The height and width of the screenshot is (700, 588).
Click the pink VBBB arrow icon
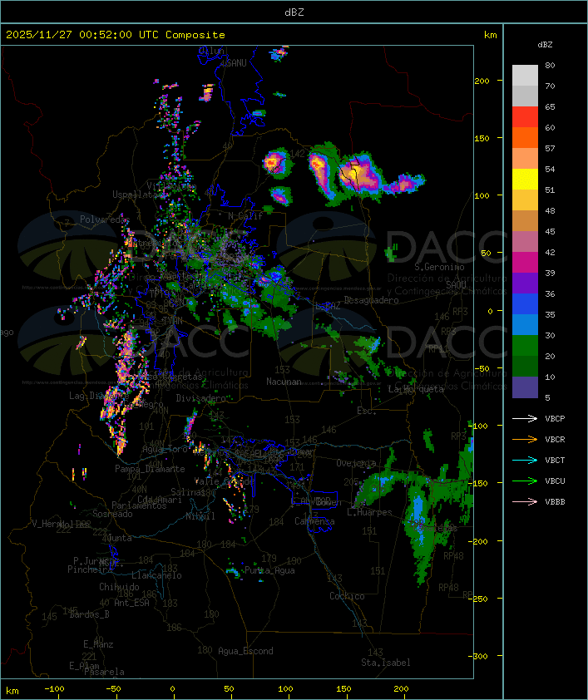525,502
